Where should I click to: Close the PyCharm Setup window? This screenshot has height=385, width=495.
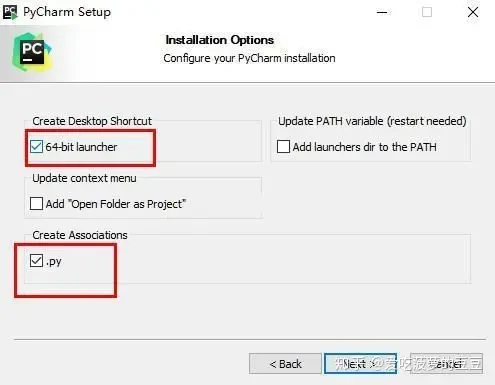pyautogui.click(x=473, y=12)
